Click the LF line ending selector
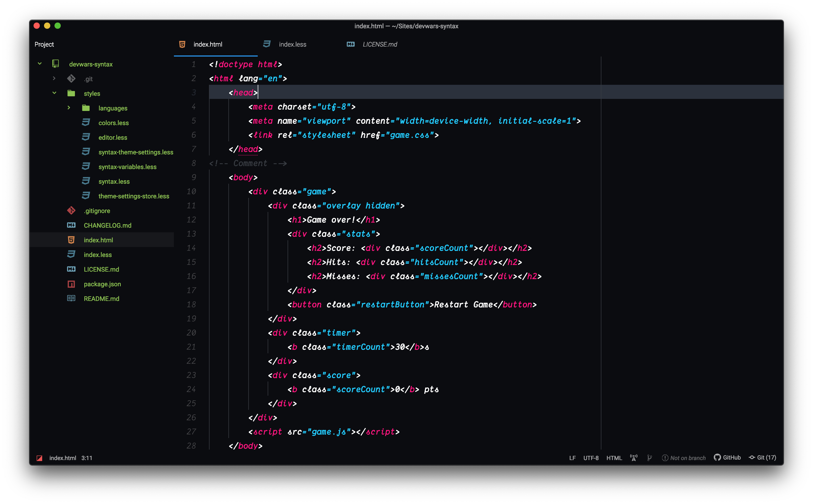 [x=572, y=458]
